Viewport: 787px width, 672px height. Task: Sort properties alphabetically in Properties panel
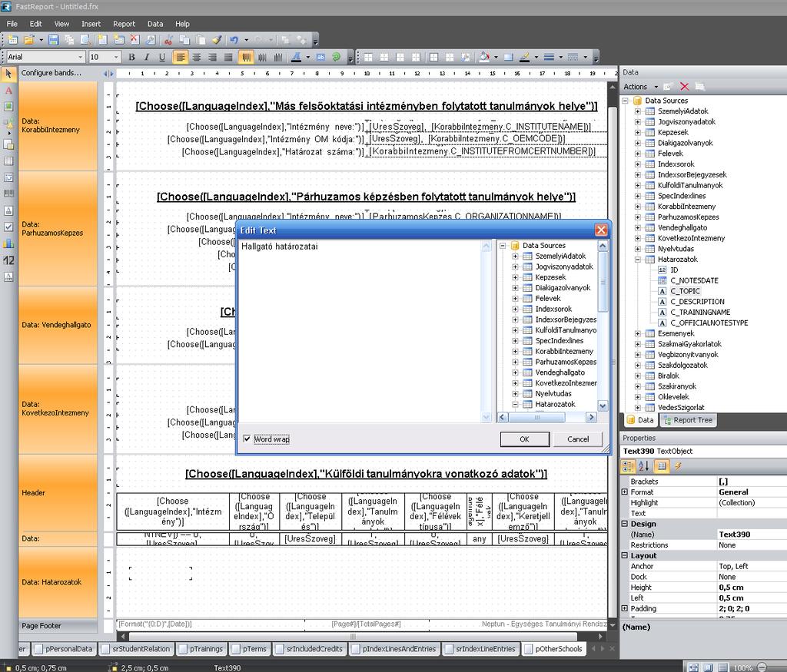pyautogui.click(x=644, y=466)
